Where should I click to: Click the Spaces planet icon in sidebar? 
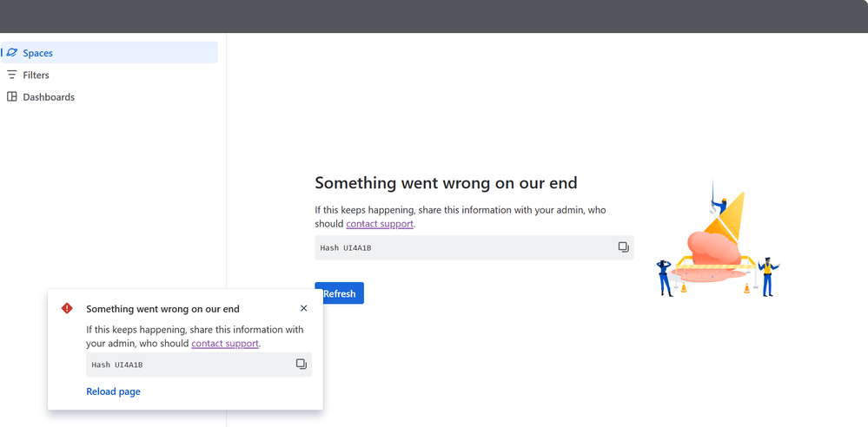pyautogui.click(x=12, y=53)
